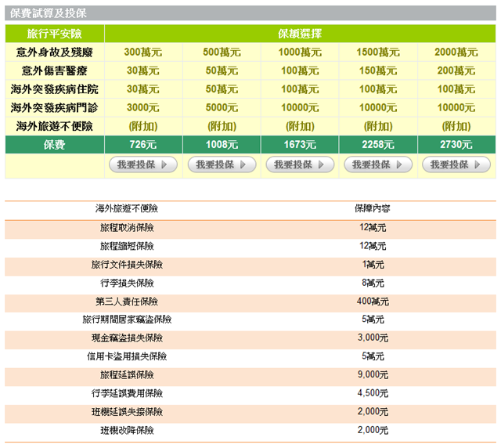Click 海外旅遊不便險 header of lower table
Screen dimensions: 501x448
click(x=127, y=208)
